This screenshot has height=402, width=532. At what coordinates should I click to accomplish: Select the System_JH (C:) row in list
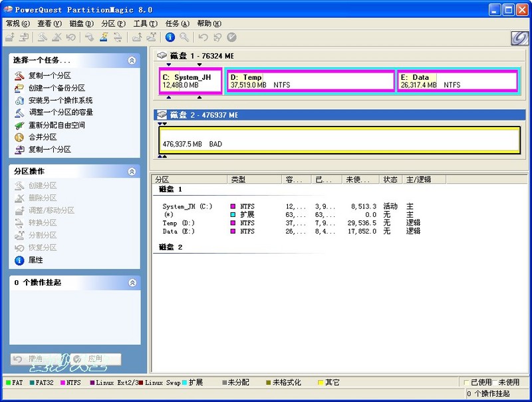[x=292, y=206]
